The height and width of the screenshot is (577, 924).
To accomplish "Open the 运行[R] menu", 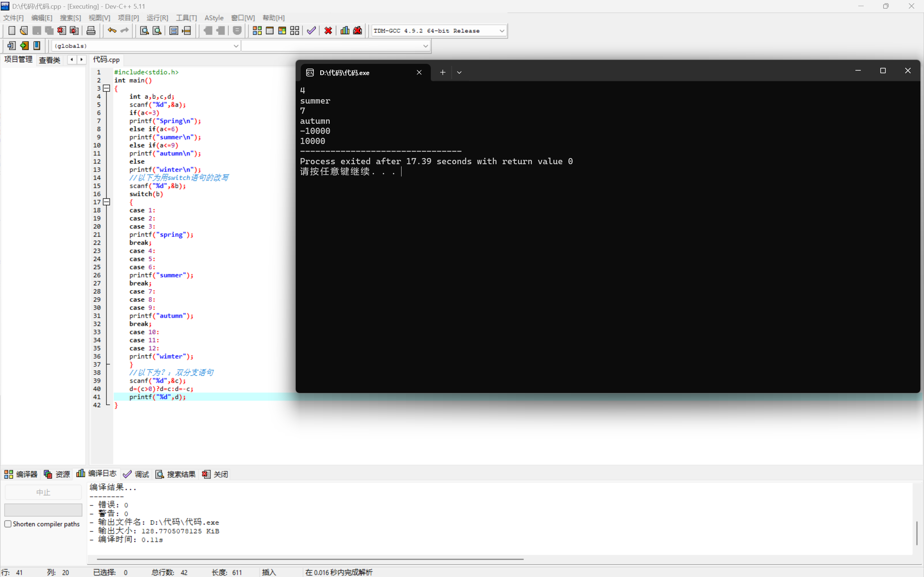I will click(157, 18).
